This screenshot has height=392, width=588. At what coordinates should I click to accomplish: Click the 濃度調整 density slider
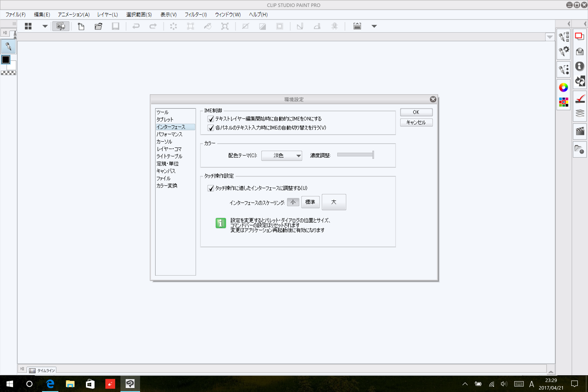355,155
